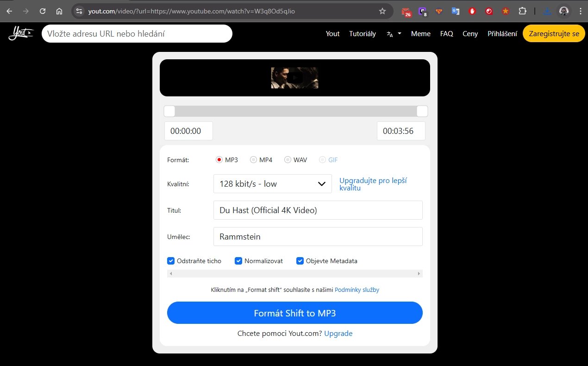Image resolution: width=588 pixels, height=366 pixels.
Task: Click the browser forward arrow
Action: pos(26,11)
